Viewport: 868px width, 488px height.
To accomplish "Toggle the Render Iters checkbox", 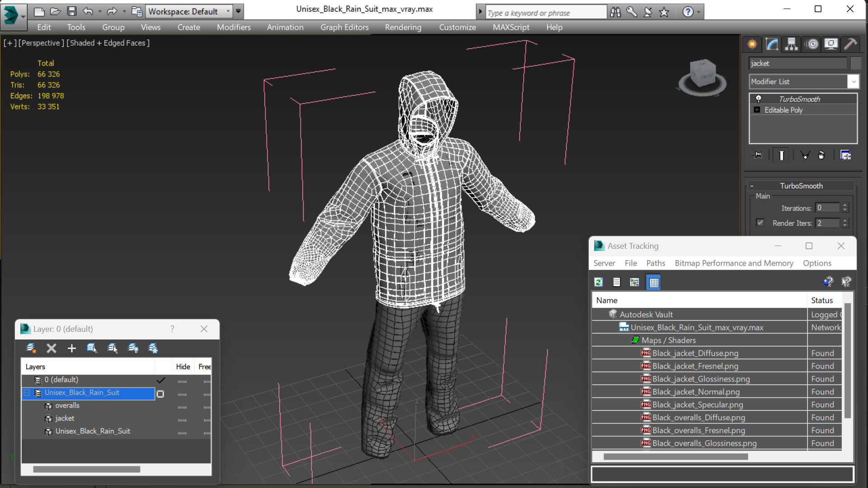I will coord(760,223).
